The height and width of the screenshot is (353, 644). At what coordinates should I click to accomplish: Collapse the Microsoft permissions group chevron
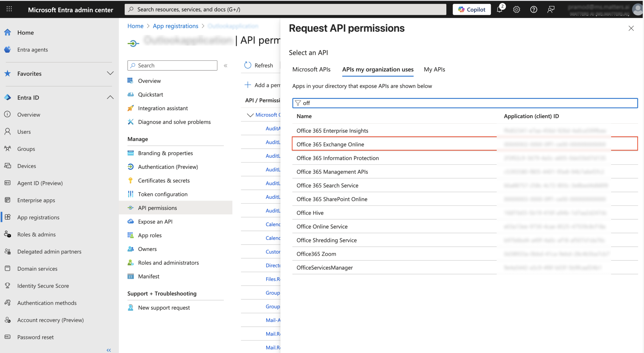pos(250,115)
